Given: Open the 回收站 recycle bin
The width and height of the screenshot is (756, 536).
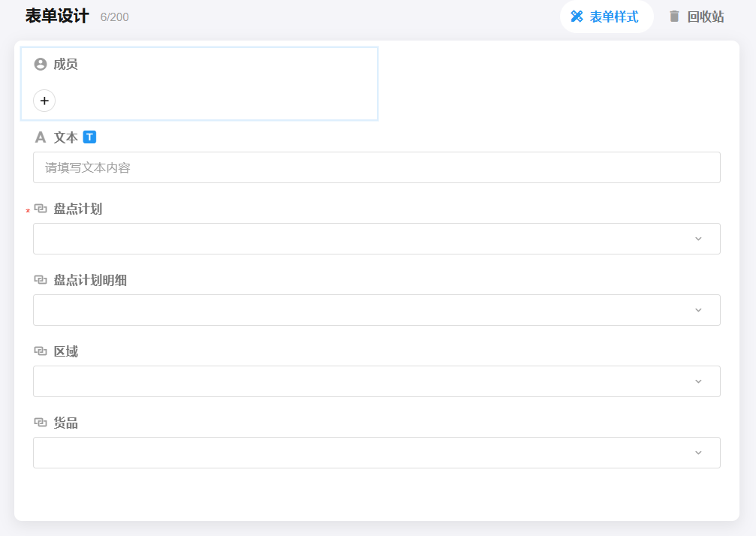Looking at the screenshot, I should click(697, 17).
